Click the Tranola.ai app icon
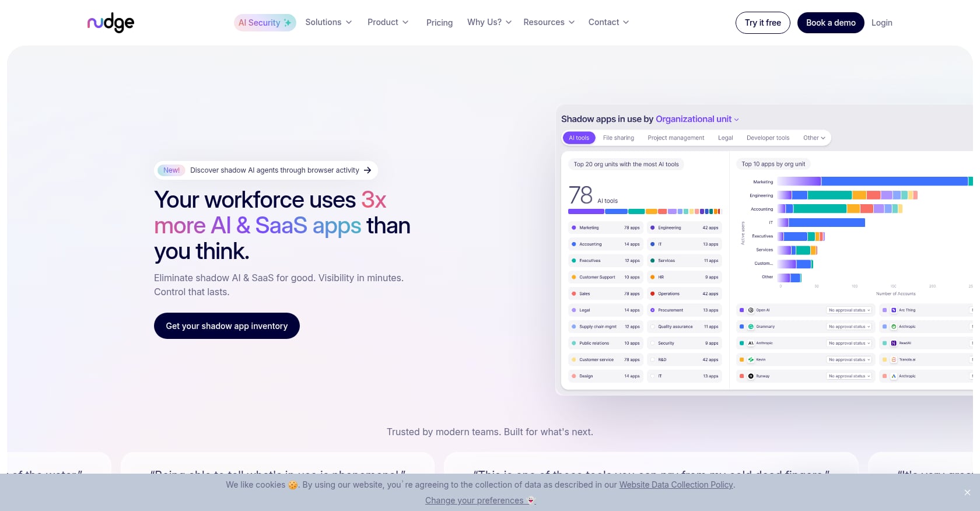980x511 pixels. point(894,360)
